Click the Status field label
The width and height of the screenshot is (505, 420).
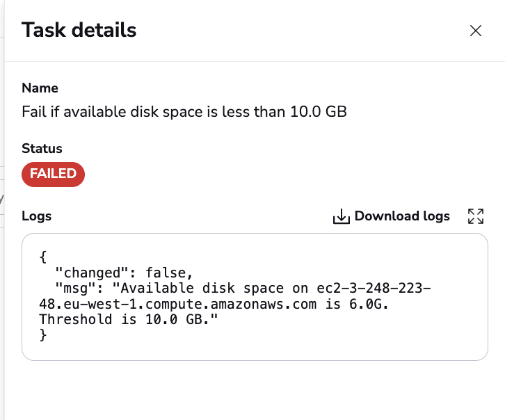(x=42, y=148)
